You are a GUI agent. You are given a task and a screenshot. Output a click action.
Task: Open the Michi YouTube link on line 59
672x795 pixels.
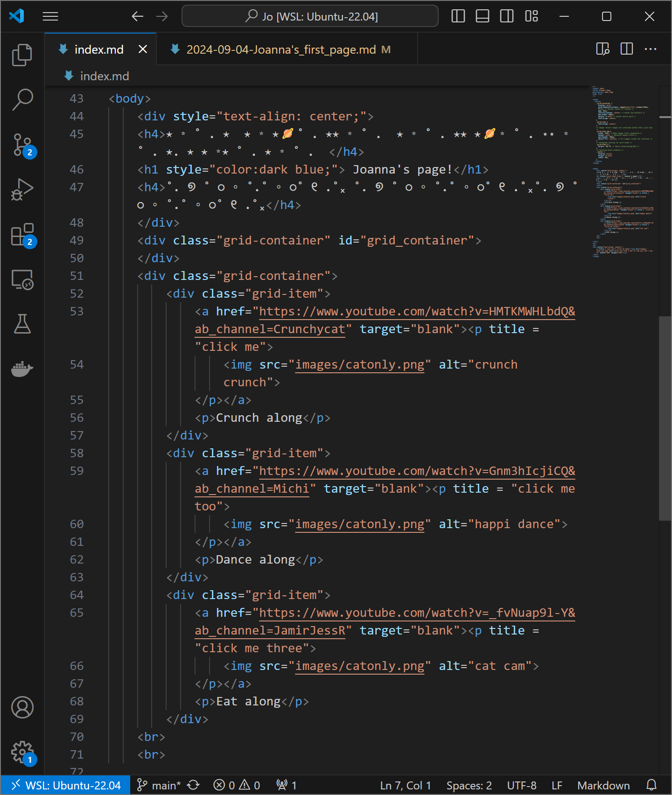[417, 471]
